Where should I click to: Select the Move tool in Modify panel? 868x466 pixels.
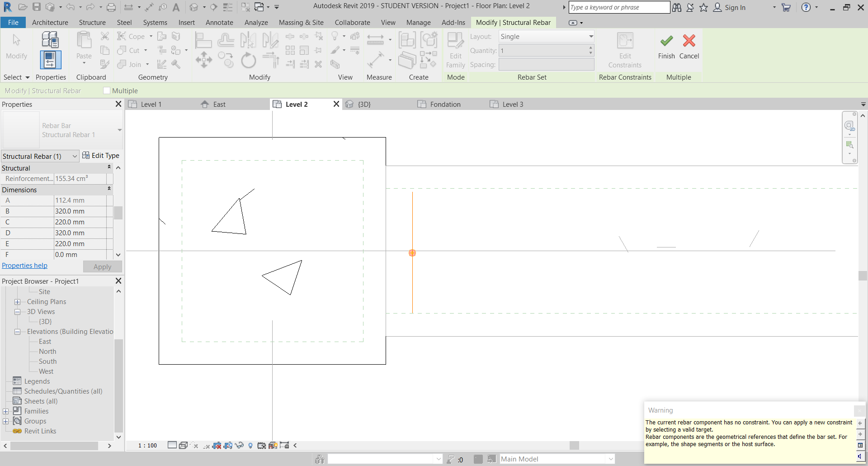tap(204, 60)
